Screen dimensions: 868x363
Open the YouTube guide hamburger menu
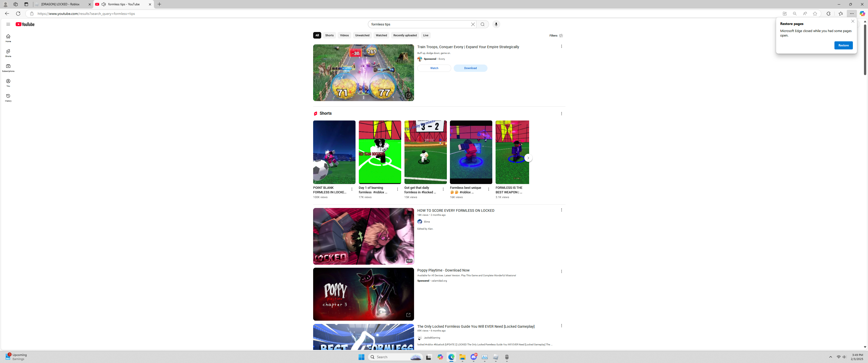click(x=8, y=24)
